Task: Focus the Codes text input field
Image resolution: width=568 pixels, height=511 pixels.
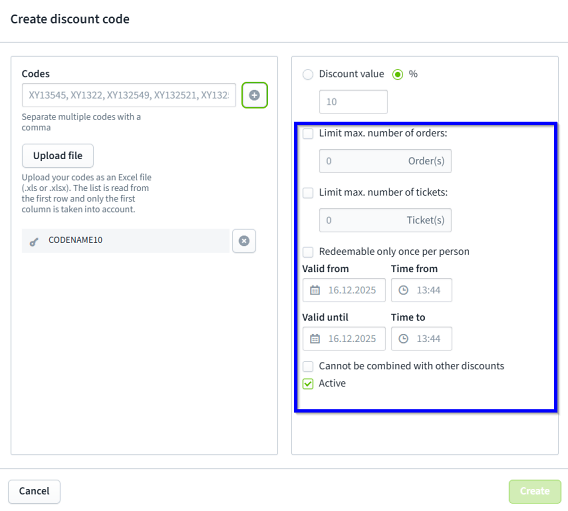Action: [129, 95]
